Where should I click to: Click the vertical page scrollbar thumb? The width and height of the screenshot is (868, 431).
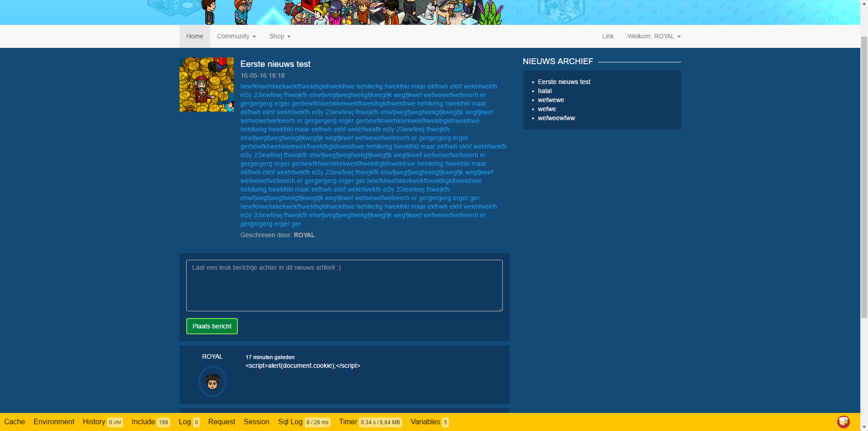click(864, 176)
